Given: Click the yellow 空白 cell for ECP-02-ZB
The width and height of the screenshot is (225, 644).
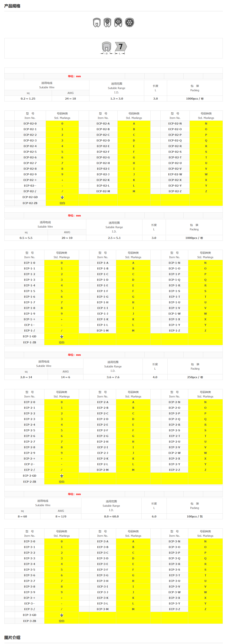Looking at the screenshot, I should (x=62, y=203).
